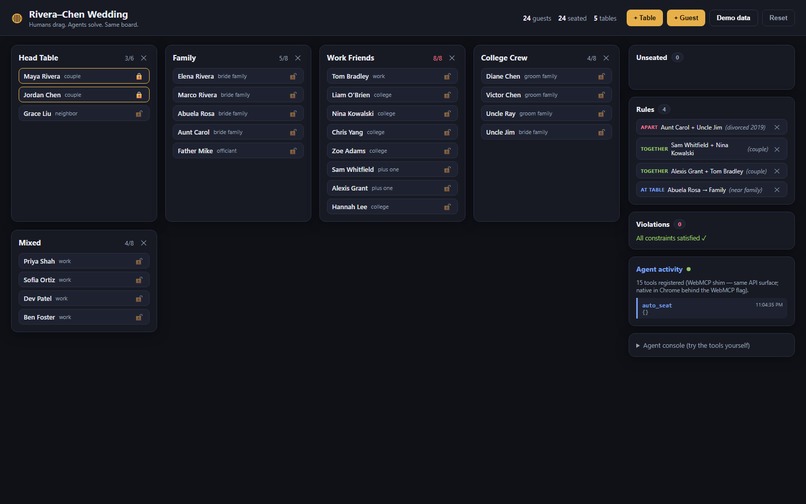Click lock icon beside Victor Chen
806x504 pixels.
point(601,95)
